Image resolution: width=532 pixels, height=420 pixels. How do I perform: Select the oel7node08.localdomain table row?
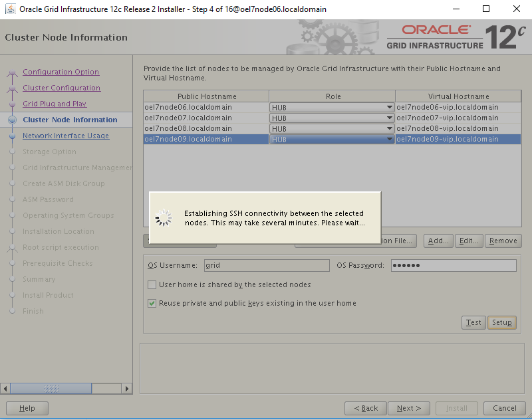[x=205, y=129]
